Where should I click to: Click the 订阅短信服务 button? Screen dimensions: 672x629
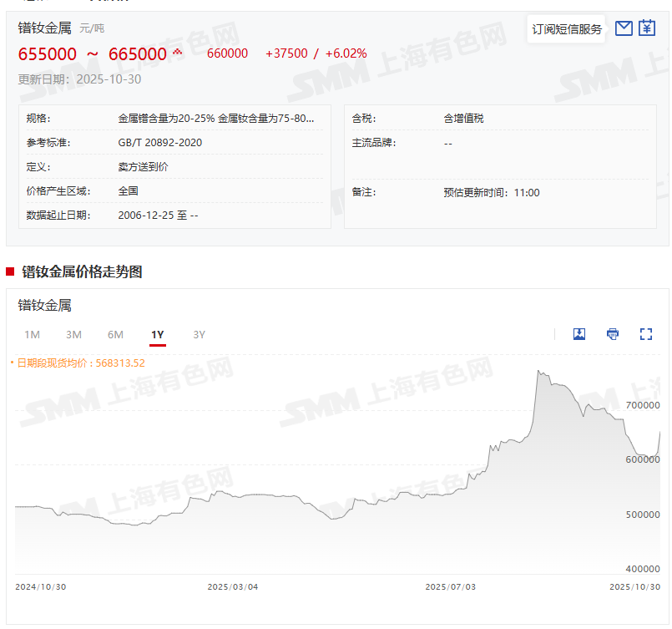point(567,29)
